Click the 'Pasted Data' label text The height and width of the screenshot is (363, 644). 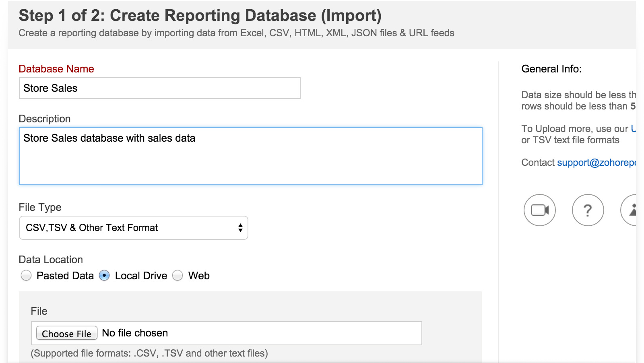65,276
